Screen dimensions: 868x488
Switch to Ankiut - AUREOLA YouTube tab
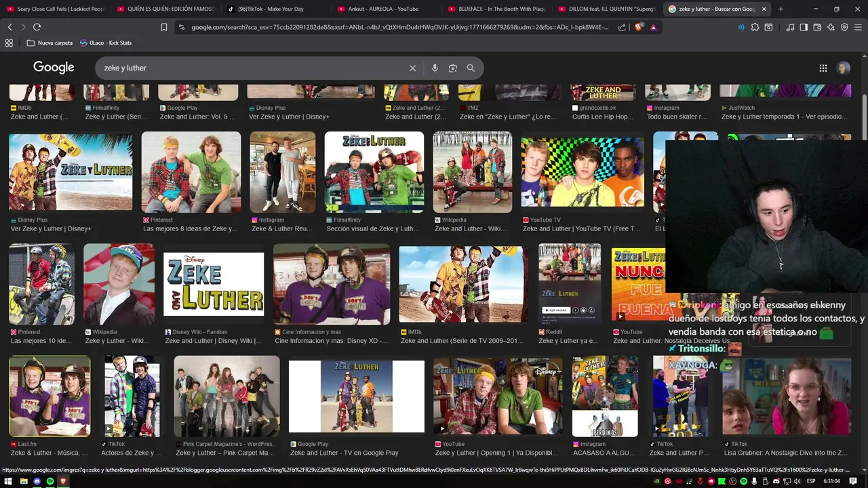(x=387, y=9)
